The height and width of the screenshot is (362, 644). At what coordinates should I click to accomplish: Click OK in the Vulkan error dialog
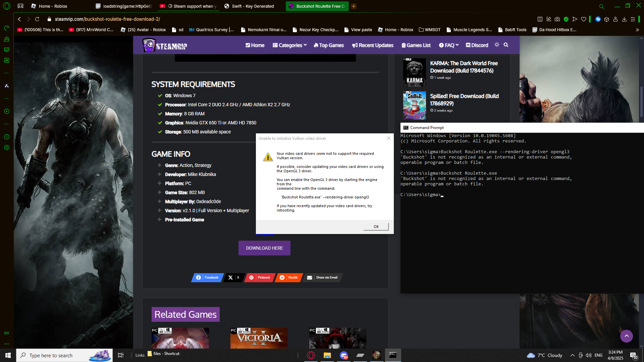376,227
